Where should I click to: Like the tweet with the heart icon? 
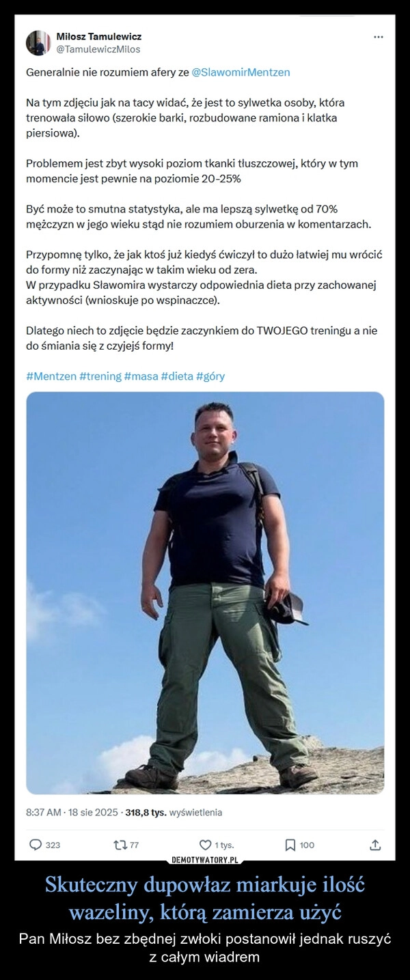[206, 845]
